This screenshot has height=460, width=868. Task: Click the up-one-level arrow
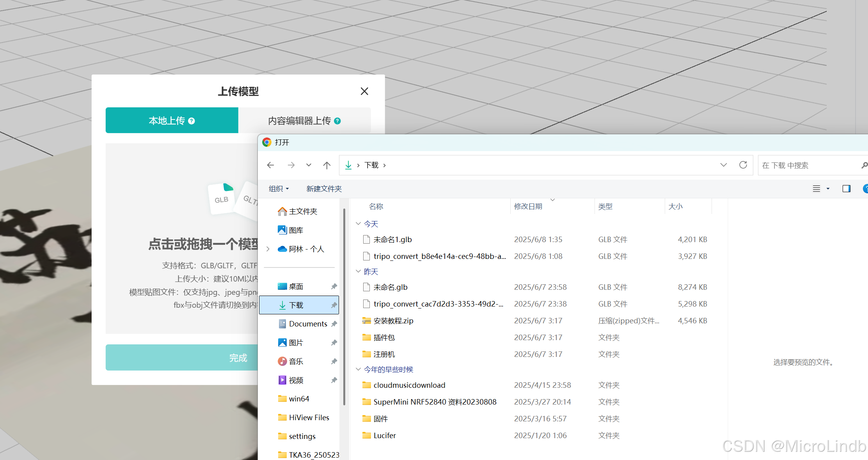pyautogui.click(x=327, y=165)
